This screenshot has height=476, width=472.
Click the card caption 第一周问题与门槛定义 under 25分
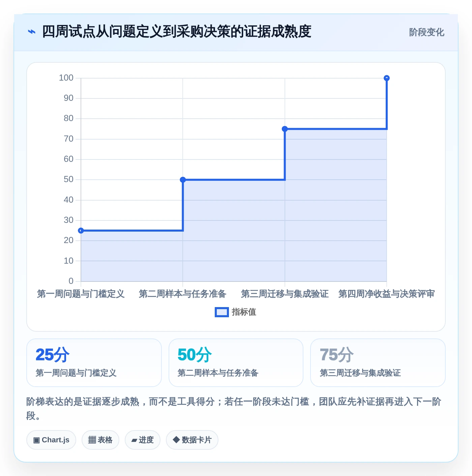(x=76, y=373)
